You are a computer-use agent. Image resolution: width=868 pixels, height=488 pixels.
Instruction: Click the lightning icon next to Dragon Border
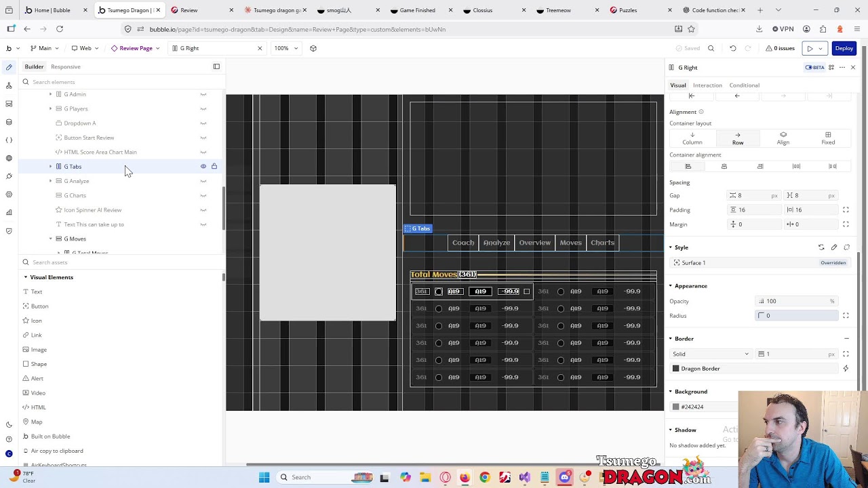(x=846, y=369)
